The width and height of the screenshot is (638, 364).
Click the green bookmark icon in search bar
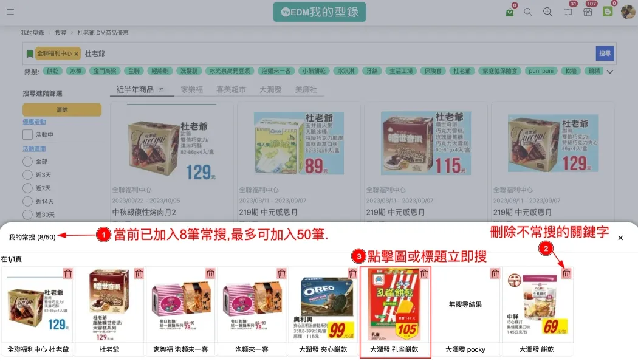[30, 53]
